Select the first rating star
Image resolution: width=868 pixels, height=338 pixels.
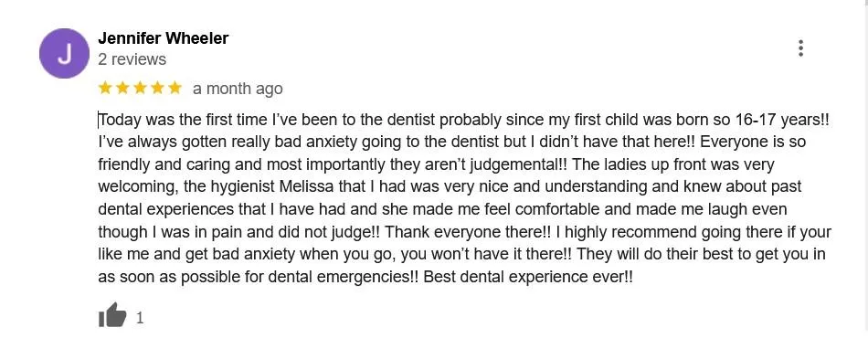pyautogui.click(x=105, y=88)
